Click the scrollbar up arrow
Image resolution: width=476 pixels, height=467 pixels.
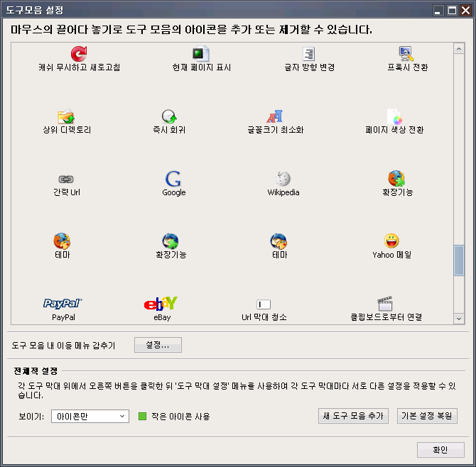click(x=459, y=48)
